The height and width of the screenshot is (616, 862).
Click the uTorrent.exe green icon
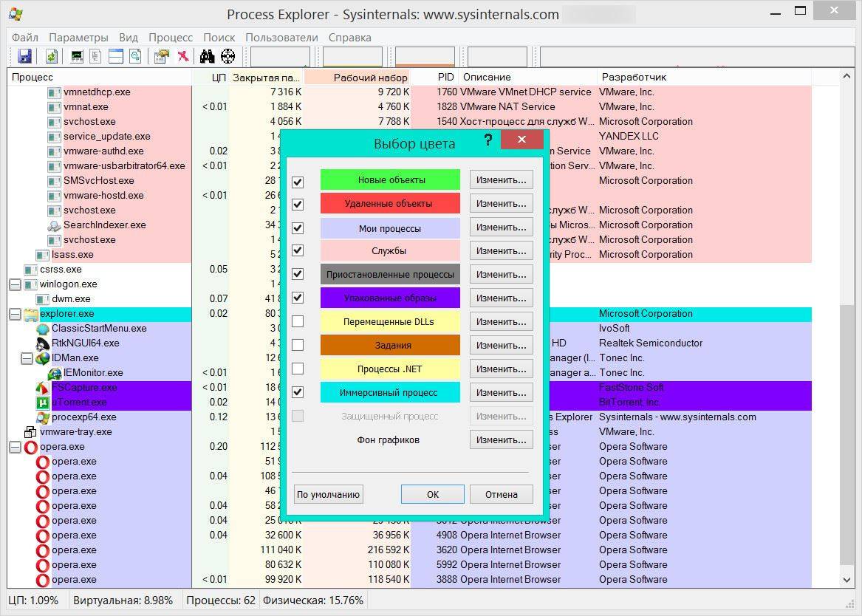[43, 403]
